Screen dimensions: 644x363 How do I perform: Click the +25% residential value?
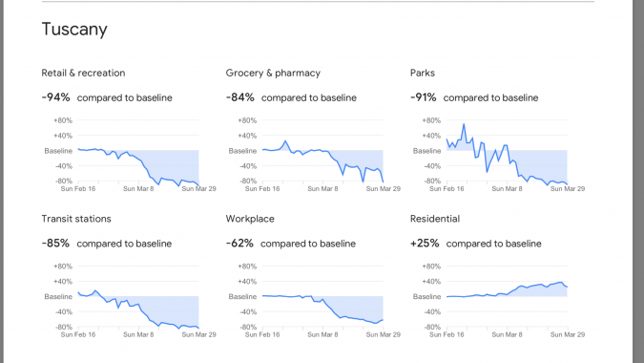[x=425, y=244]
